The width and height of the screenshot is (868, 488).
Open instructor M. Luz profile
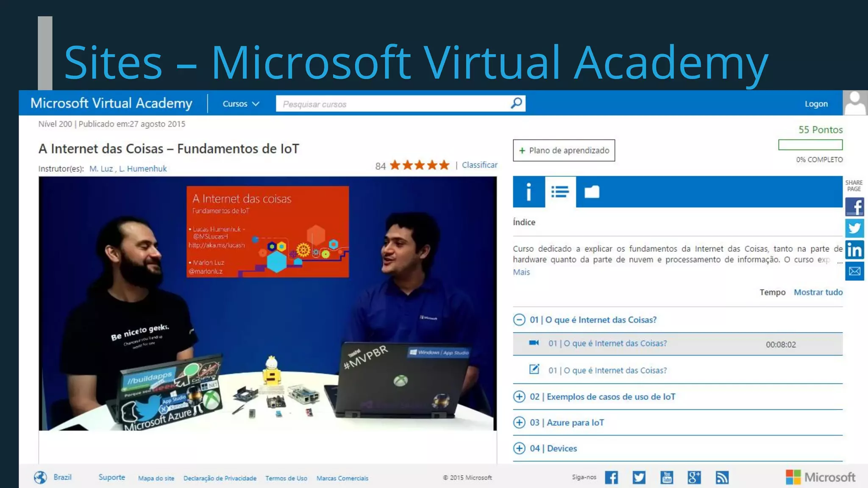pos(101,169)
